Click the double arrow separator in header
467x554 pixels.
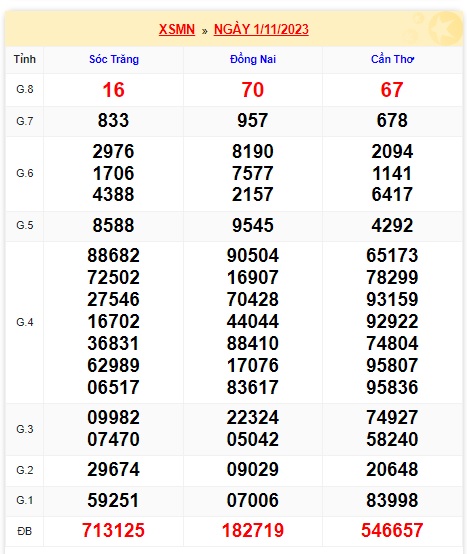205,31
